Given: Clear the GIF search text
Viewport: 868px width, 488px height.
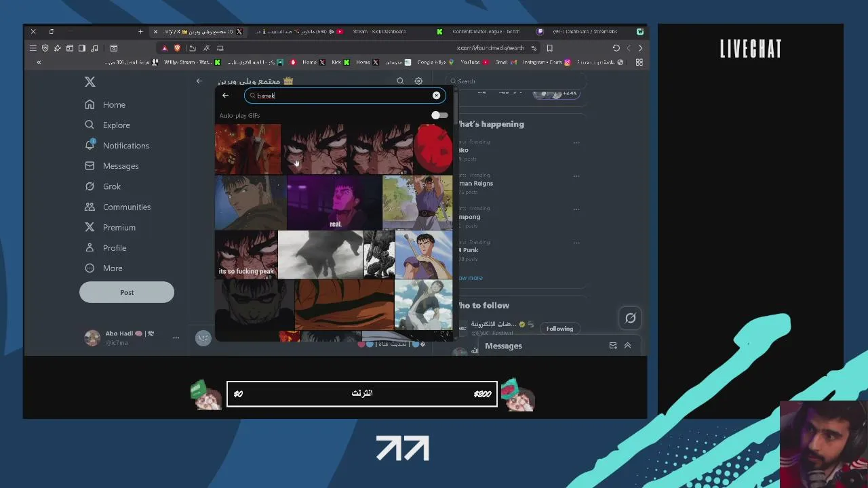Looking at the screenshot, I should 436,96.
